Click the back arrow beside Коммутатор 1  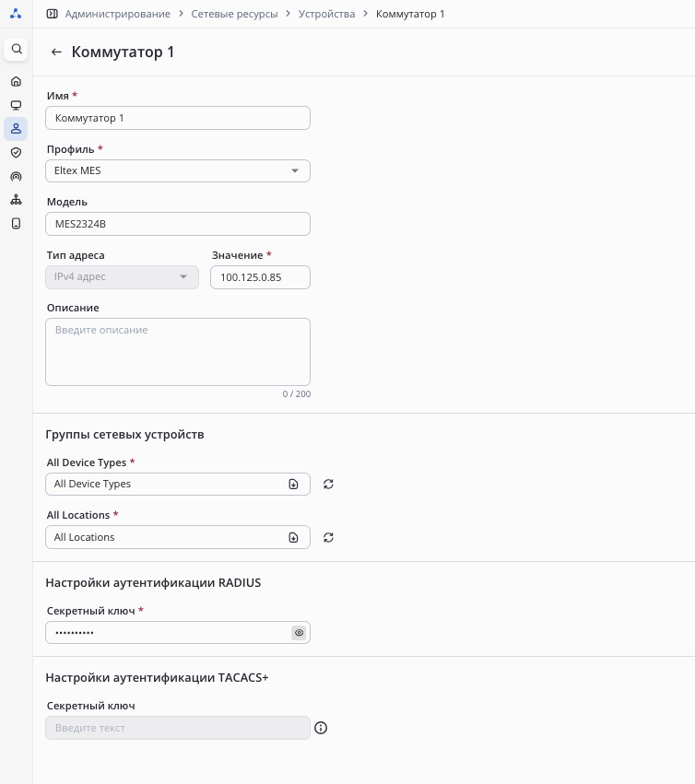[x=56, y=53]
